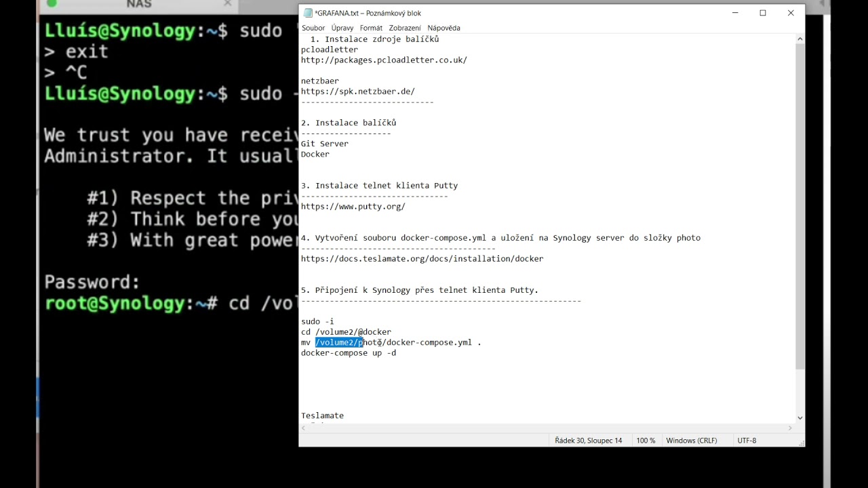Viewport: 868px width, 488px height.
Task: Click the 'netzbaer' line
Action: (320, 81)
